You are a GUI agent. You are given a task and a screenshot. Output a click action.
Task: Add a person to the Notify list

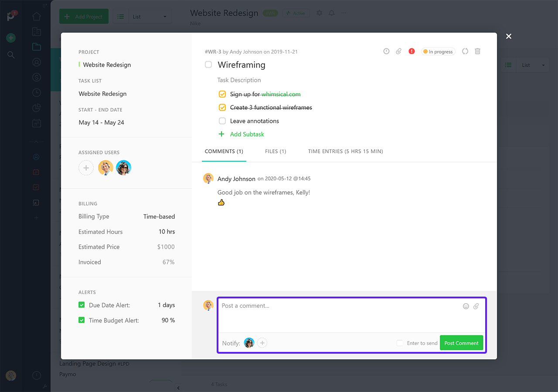262,343
